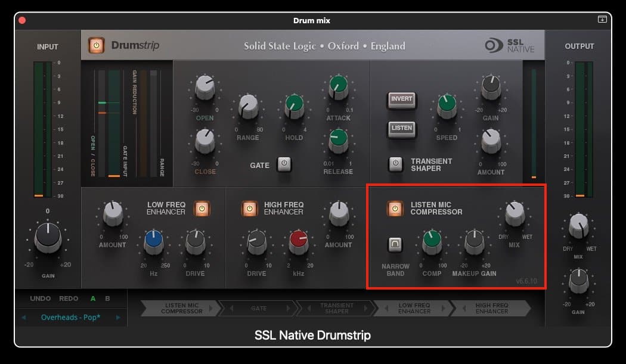Click the High Freq Enhancer Drive knob
Screen dimensions: 626x364
coord(257,242)
